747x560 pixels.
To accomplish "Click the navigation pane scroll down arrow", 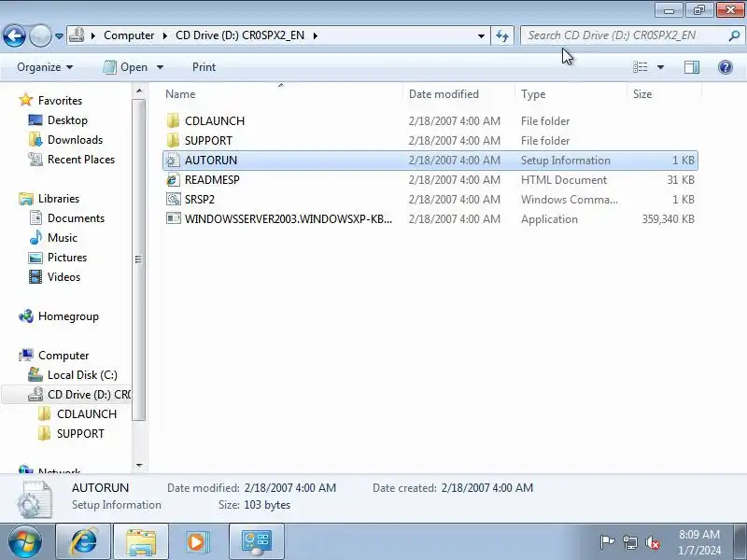I will tap(139, 465).
